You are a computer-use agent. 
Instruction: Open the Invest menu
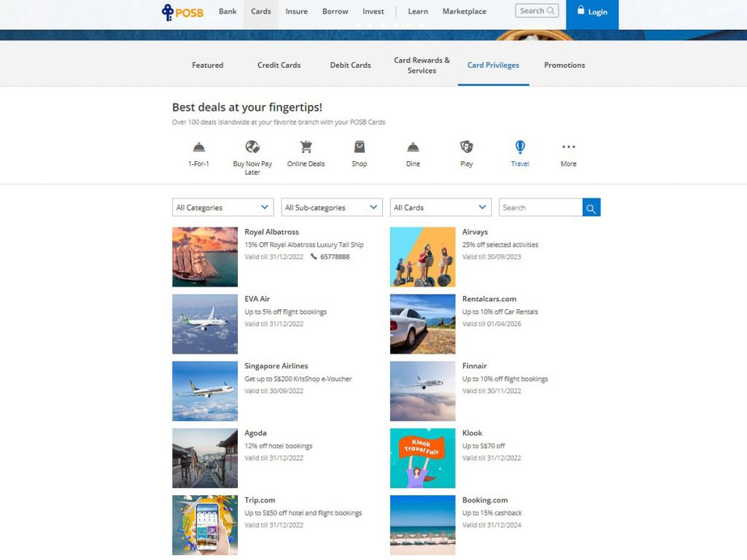coord(373,12)
